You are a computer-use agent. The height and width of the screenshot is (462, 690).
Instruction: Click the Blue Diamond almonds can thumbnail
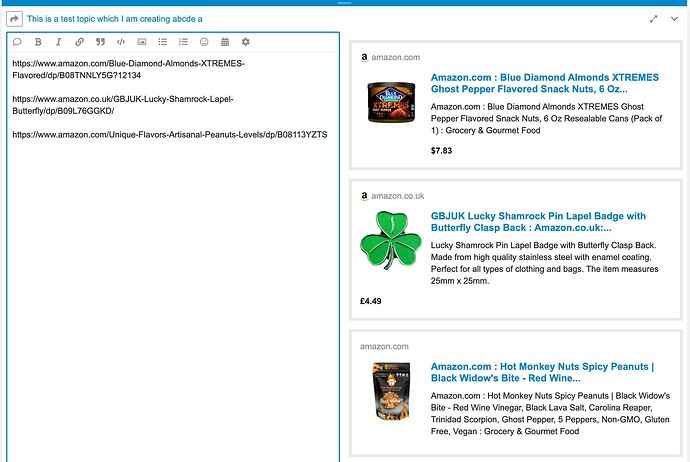tap(391, 102)
